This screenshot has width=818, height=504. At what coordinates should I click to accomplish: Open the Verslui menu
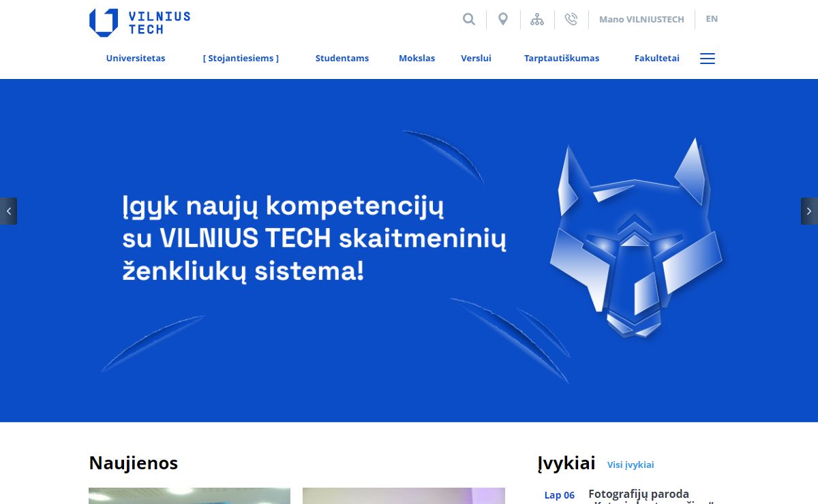[x=476, y=59]
